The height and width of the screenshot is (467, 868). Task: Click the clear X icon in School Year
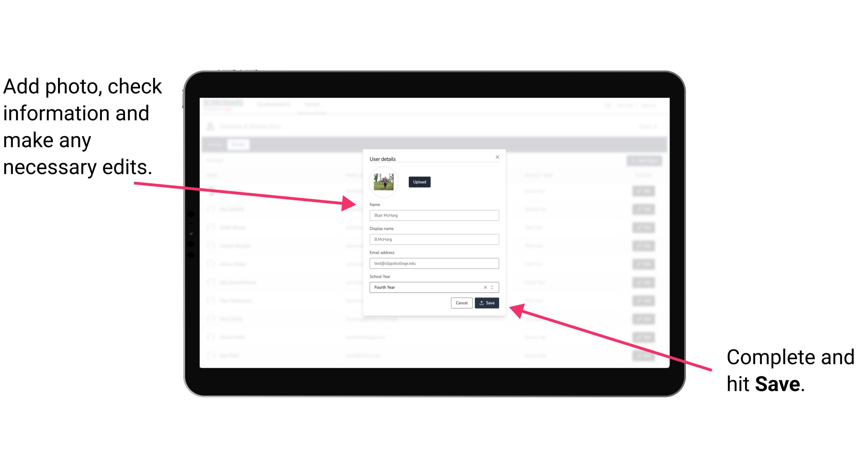tap(485, 286)
